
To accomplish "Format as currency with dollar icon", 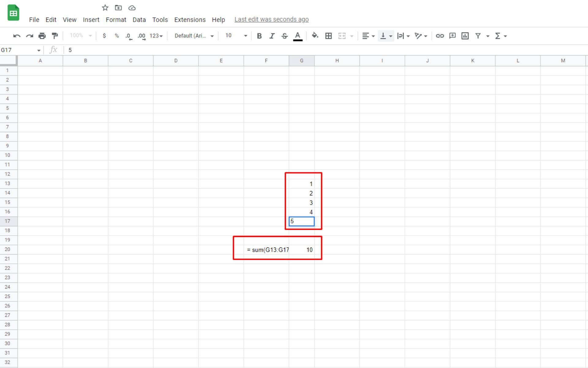I will 104,36.
